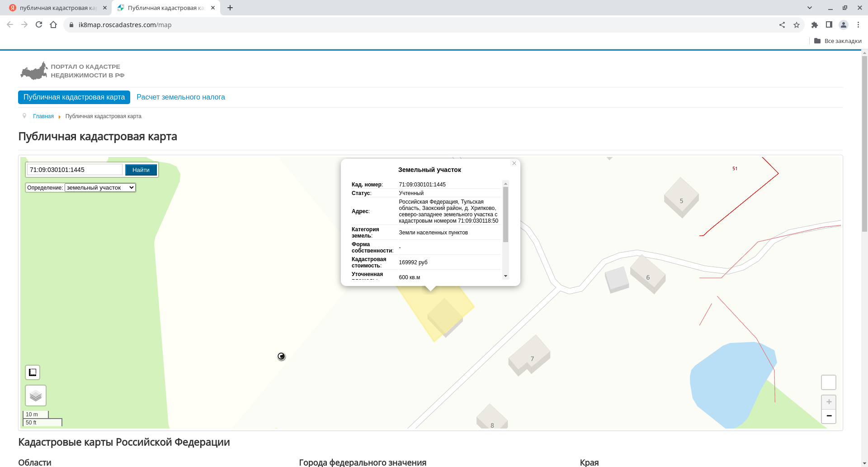Click the ruler measurement tool icon
This screenshot has height=467, width=868.
(x=33, y=372)
